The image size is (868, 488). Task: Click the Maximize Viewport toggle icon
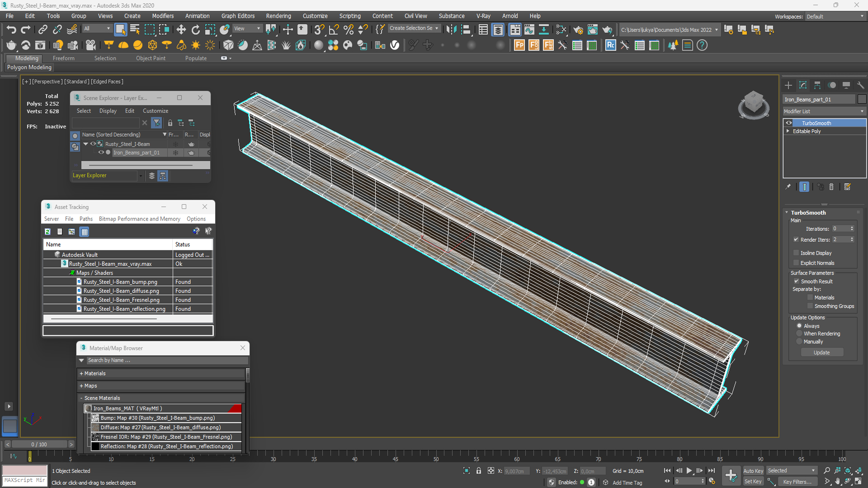point(858,482)
